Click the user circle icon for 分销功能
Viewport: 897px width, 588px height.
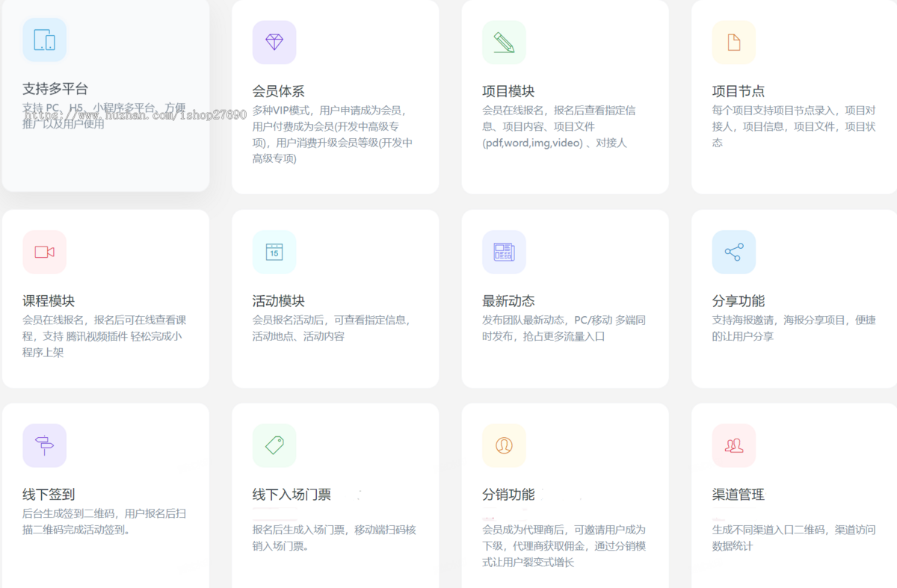504,445
